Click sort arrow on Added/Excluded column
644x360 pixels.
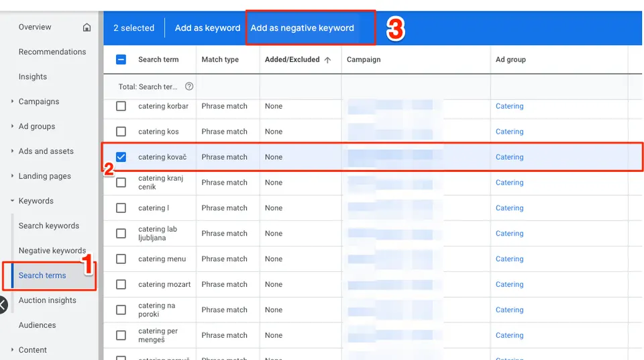327,60
